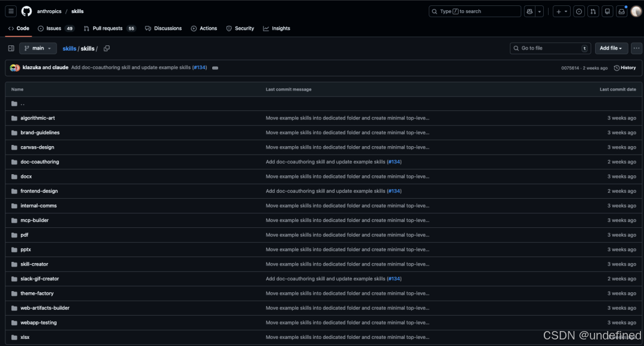Open the more options ellipsis menu

point(636,48)
